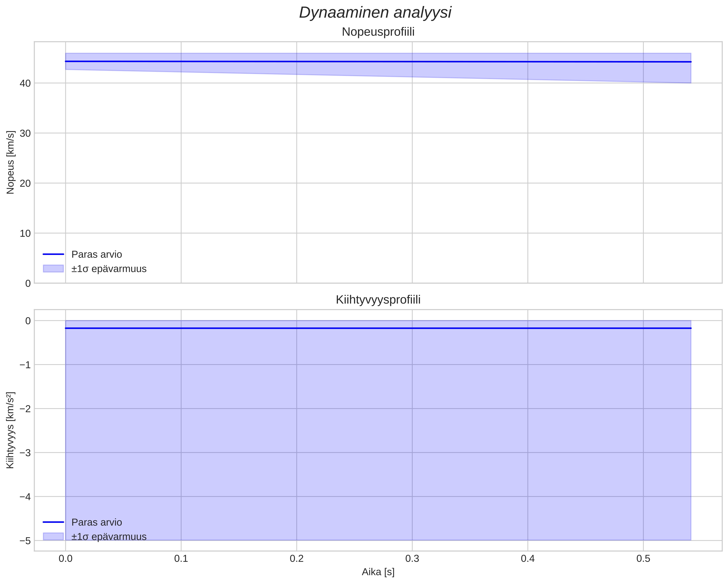The height and width of the screenshot is (583, 728).
Task: Click the 'Nopeusprofiili' subplot title
Action: [378, 32]
